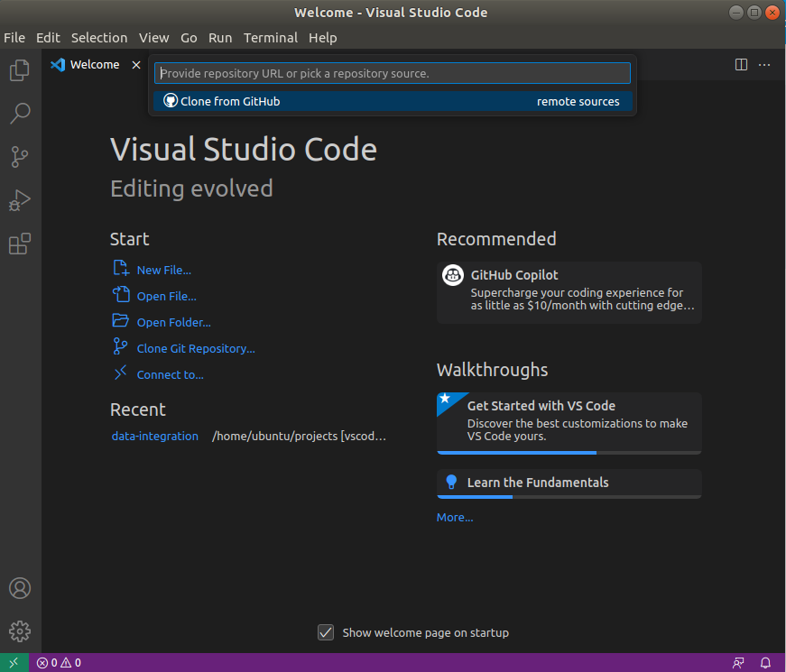This screenshot has width=786, height=672.
Task: Click the remote window indicator in status bar
Action: point(14,662)
